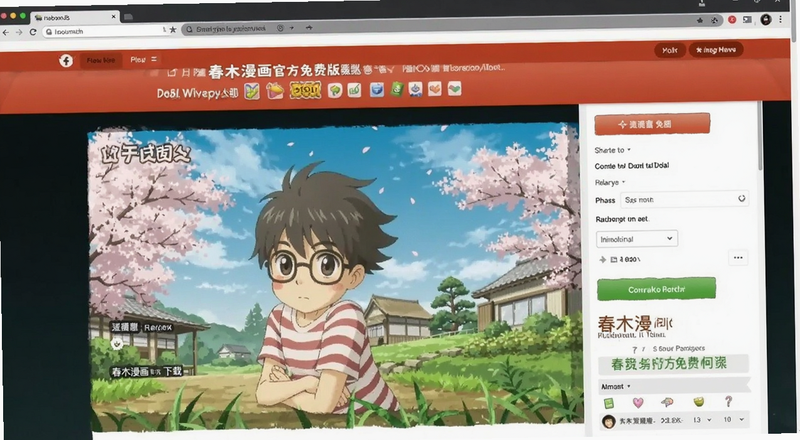Click the 春木漫 logo text in sidebar
This screenshot has width=800, height=440.
(x=635, y=323)
